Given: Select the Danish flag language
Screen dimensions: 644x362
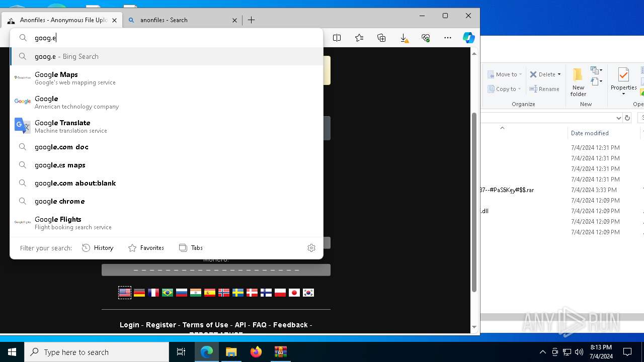Looking at the screenshot, I should pyautogui.click(x=252, y=293).
